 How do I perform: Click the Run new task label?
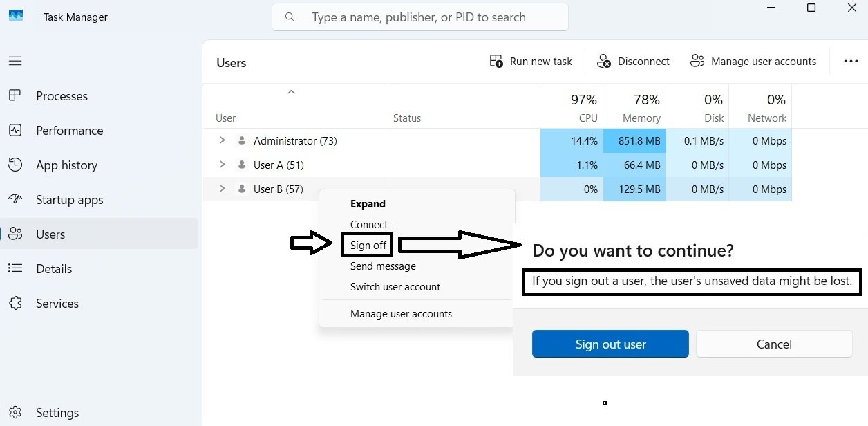click(x=541, y=62)
